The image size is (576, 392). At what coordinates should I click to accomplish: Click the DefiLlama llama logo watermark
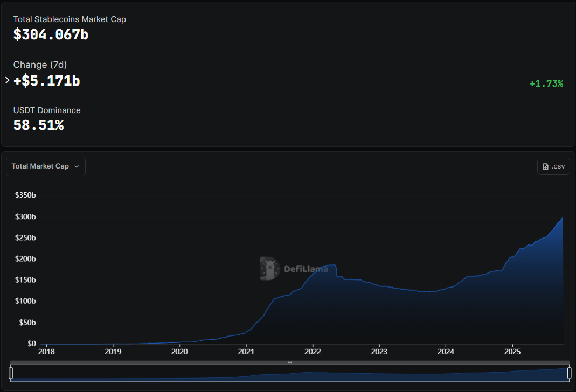coord(269,268)
